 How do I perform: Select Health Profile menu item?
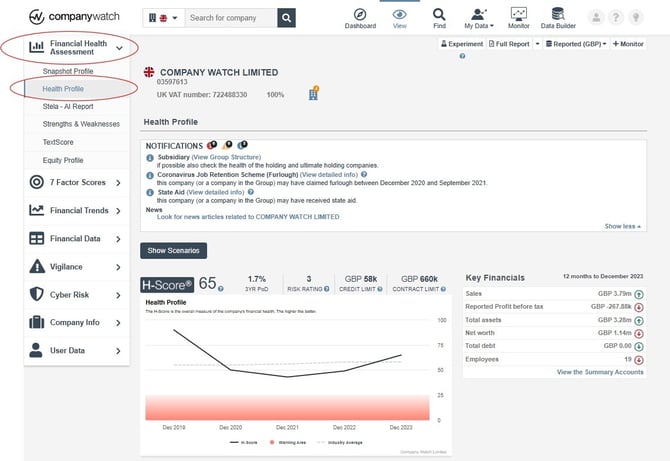pyautogui.click(x=63, y=89)
